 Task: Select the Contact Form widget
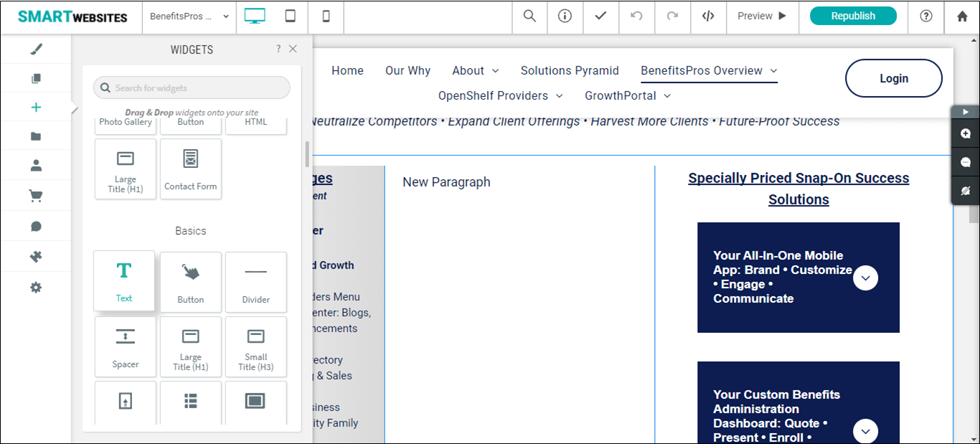(x=191, y=169)
